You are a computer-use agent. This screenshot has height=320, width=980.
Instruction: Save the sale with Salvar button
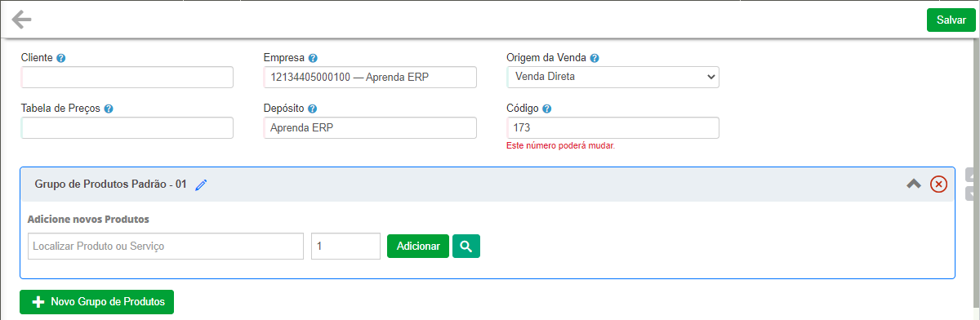coord(951,20)
